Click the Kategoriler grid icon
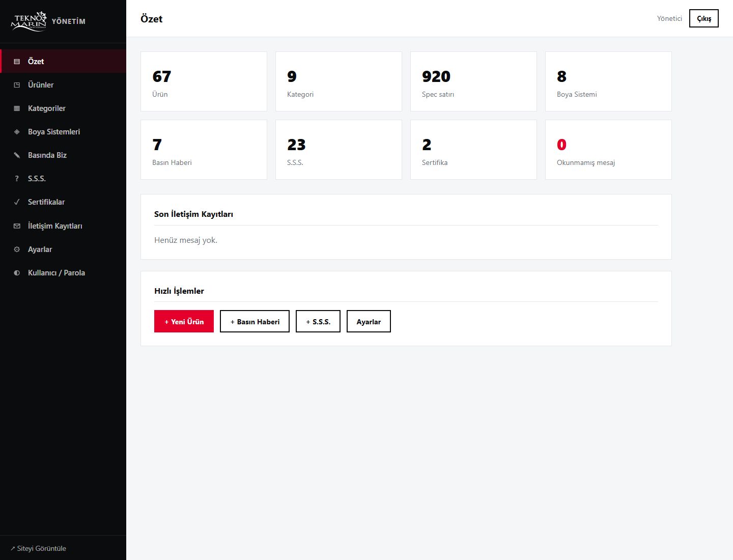733x560 pixels. click(17, 108)
